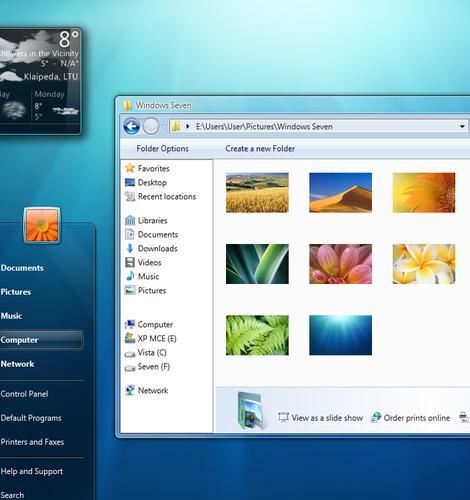470x500 pixels.
Task: Click View as a slide show
Action: pyautogui.click(x=327, y=418)
